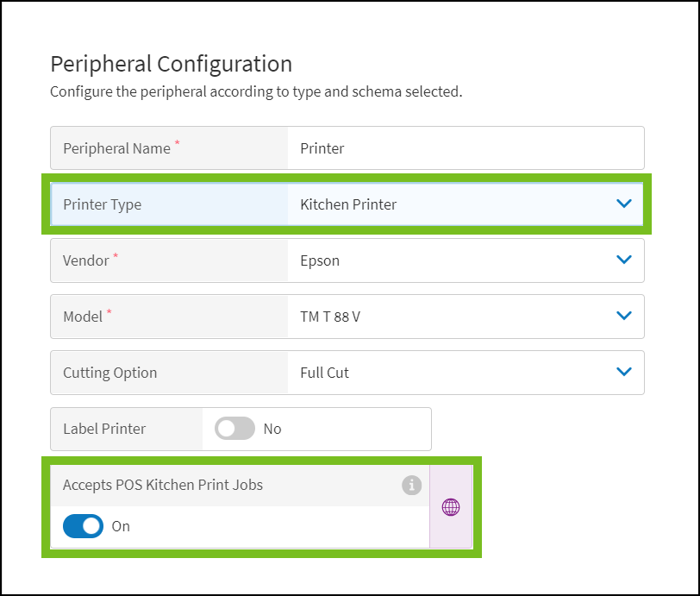Expand the Model dropdown chevron
The width and height of the screenshot is (700, 596).
[625, 317]
